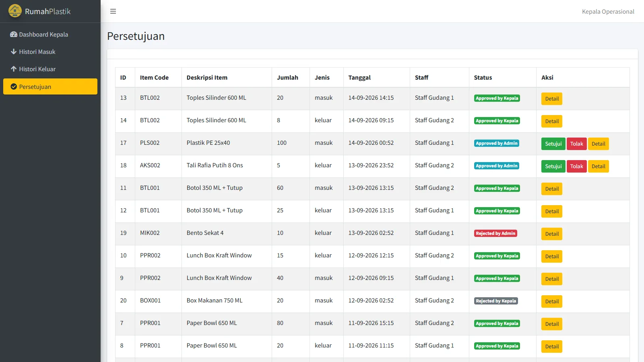644x362 pixels.
Task: Open Detail for Box Makanan 750 ML
Action: tap(552, 301)
